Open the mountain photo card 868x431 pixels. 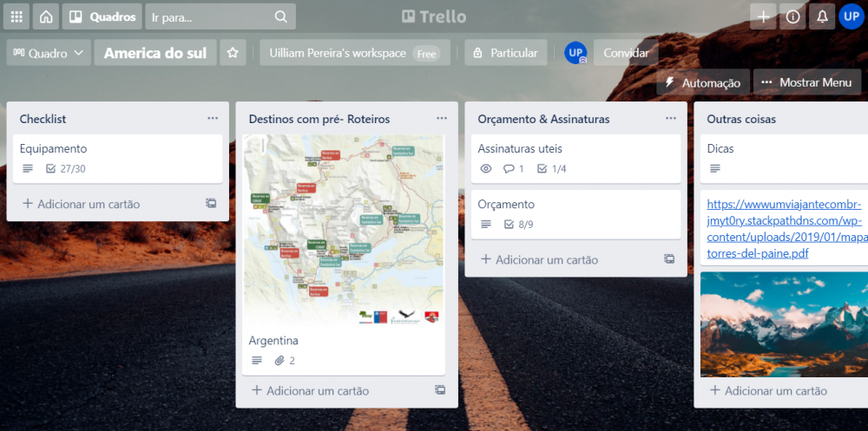point(784,325)
